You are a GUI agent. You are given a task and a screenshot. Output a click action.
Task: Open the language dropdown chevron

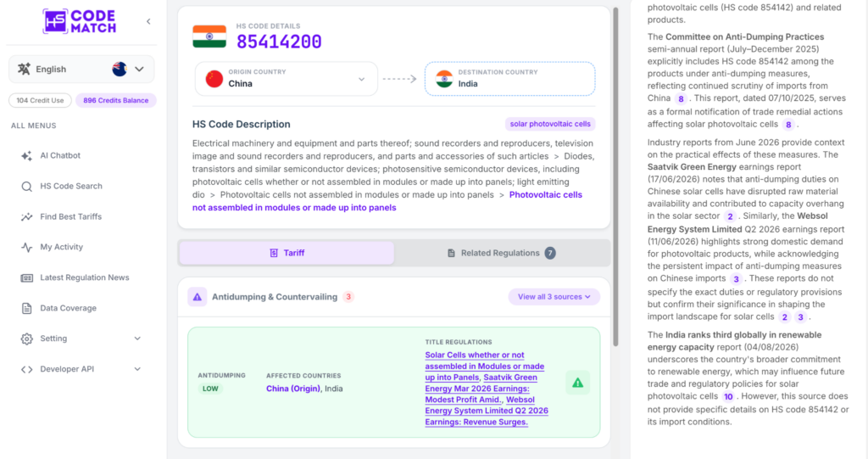(x=139, y=70)
